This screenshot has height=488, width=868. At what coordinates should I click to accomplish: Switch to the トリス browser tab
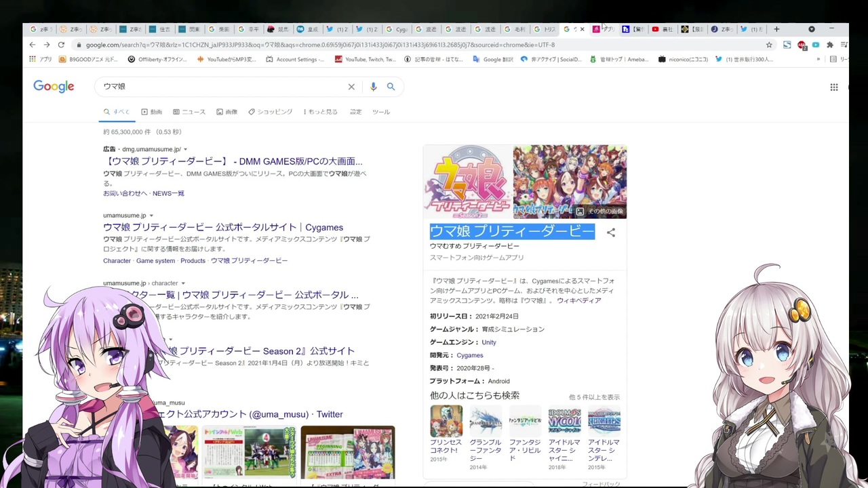click(545, 29)
